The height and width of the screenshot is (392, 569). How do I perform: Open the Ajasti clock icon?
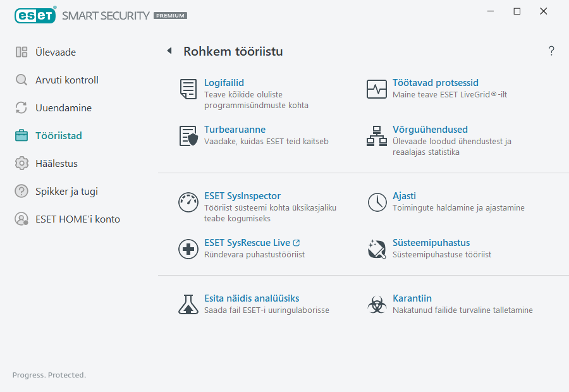pos(377,202)
